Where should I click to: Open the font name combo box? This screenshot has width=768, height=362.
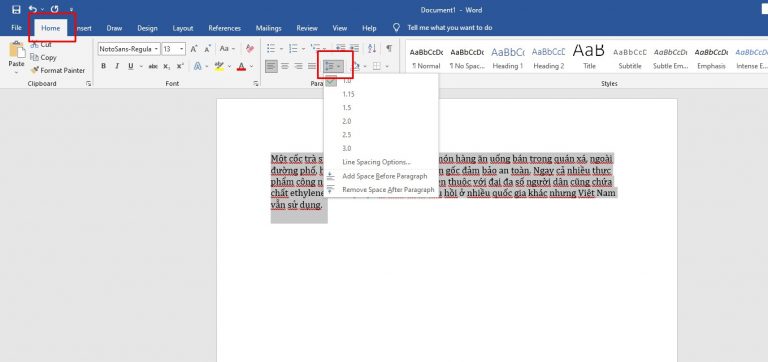(x=129, y=49)
